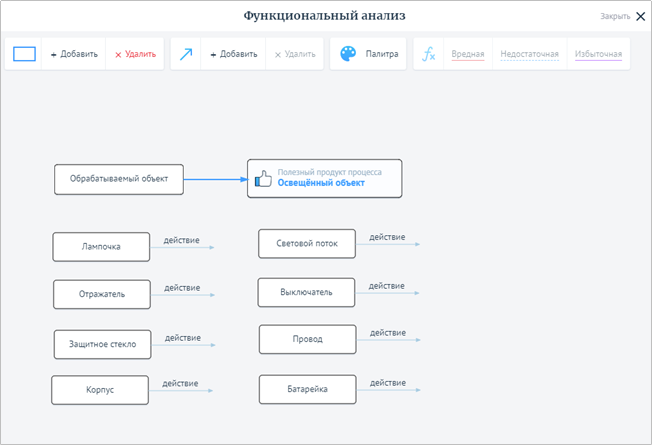
Task: Select the Выключатель component block
Action: (x=306, y=292)
